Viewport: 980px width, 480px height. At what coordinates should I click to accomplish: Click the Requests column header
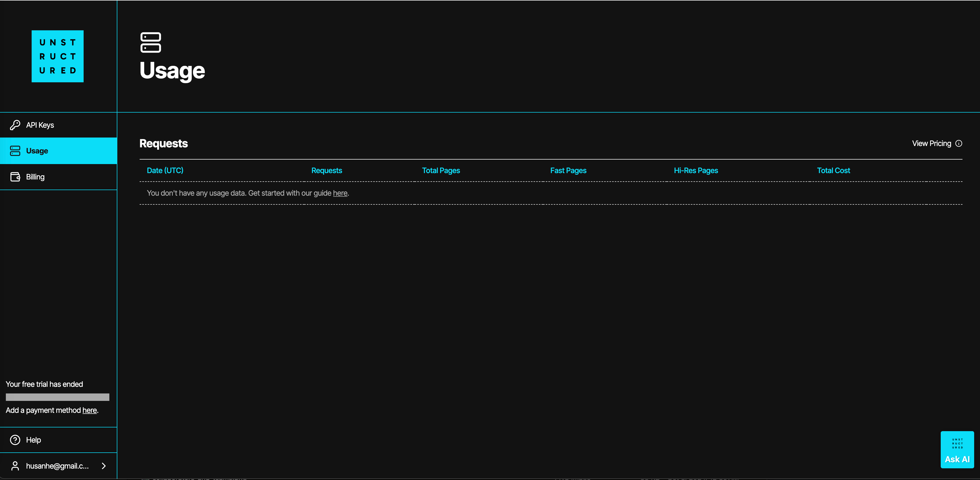coord(326,170)
